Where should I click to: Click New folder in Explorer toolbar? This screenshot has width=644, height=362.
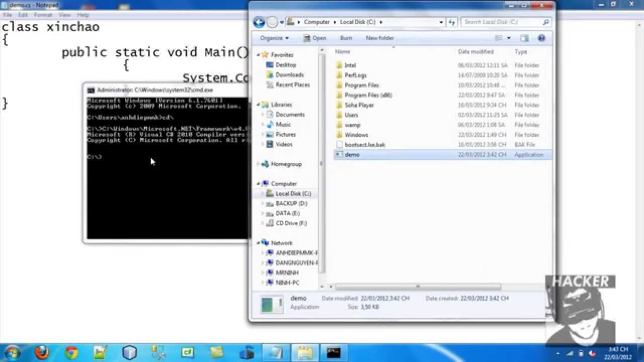380,38
